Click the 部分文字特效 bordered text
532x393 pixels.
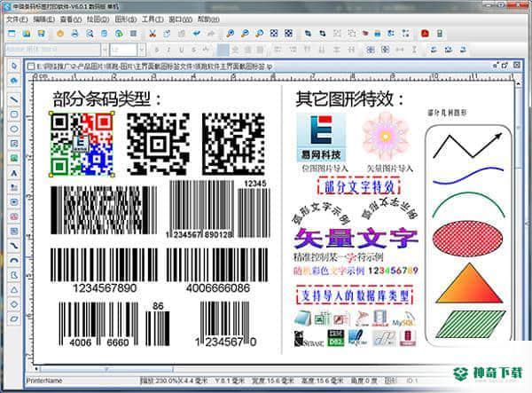pyautogui.click(x=359, y=186)
